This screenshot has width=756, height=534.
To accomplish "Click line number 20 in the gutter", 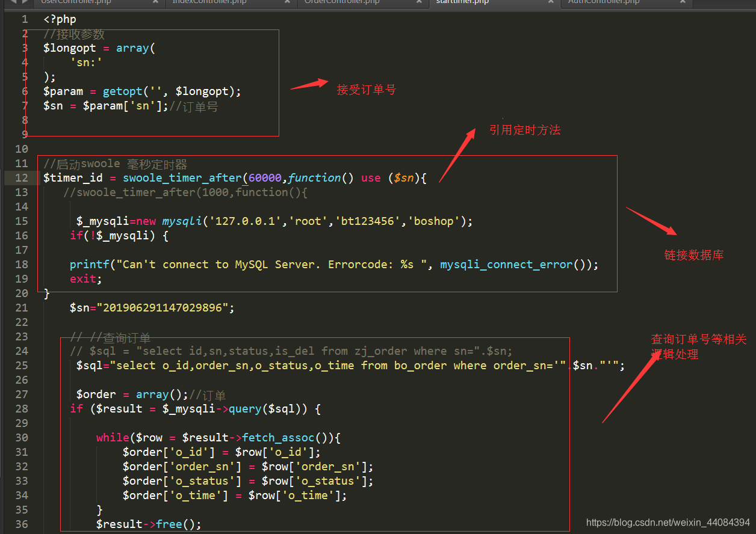I will click(22, 293).
